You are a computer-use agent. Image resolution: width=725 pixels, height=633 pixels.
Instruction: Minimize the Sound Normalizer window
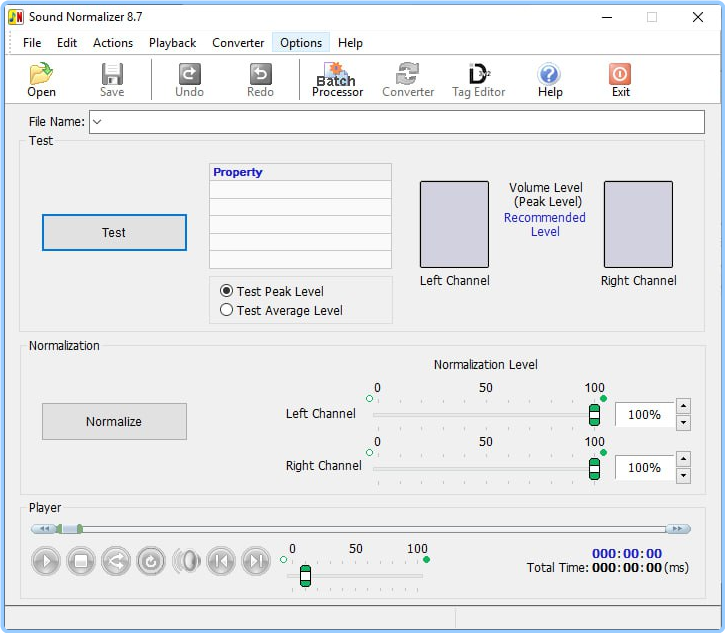[x=607, y=17]
